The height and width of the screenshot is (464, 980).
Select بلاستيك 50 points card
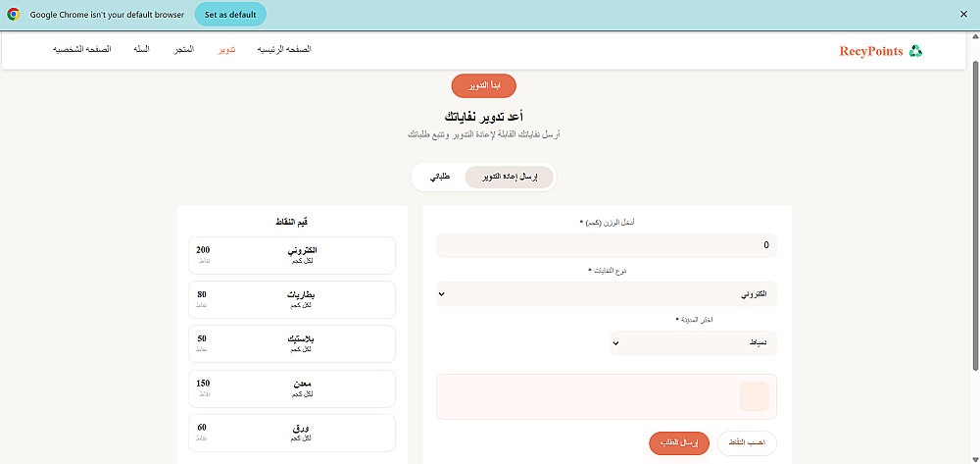point(292,344)
